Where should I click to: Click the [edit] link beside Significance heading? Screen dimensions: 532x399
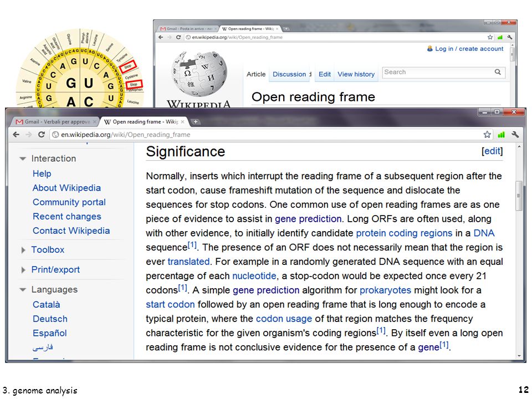492,151
